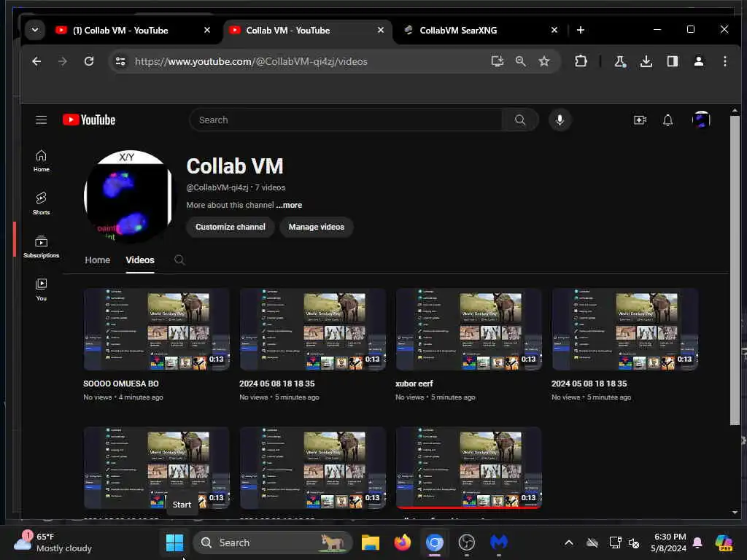The image size is (747, 560).
Task: Click the Customize channel button
Action: click(x=230, y=227)
